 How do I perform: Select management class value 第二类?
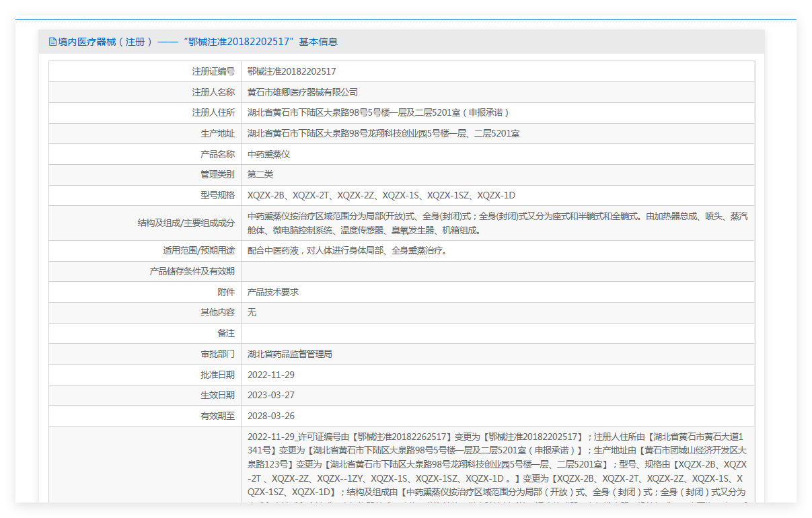coord(260,174)
